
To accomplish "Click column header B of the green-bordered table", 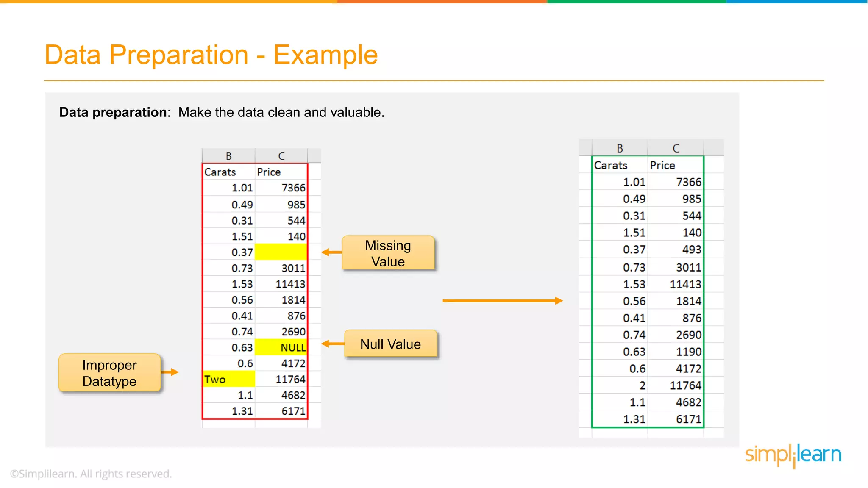I will (620, 148).
